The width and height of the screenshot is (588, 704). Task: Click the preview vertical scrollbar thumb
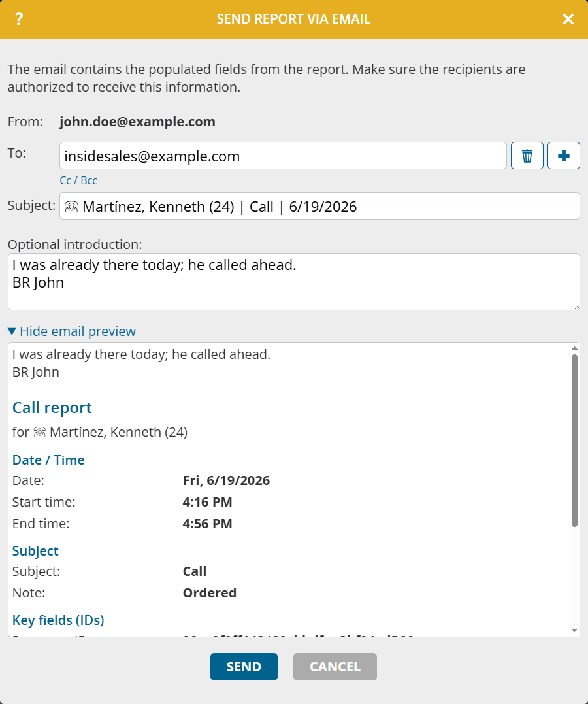pyautogui.click(x=574, y=441)
